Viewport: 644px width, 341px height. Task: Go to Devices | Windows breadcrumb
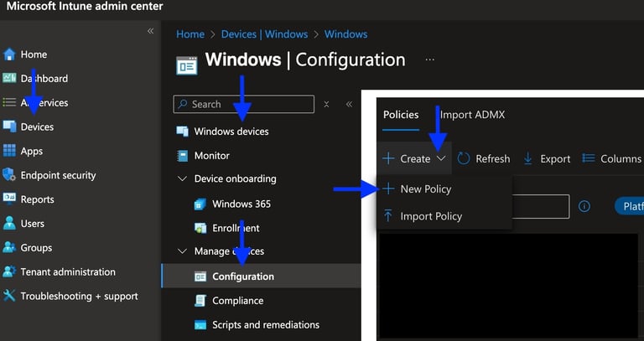coord(264,34)
